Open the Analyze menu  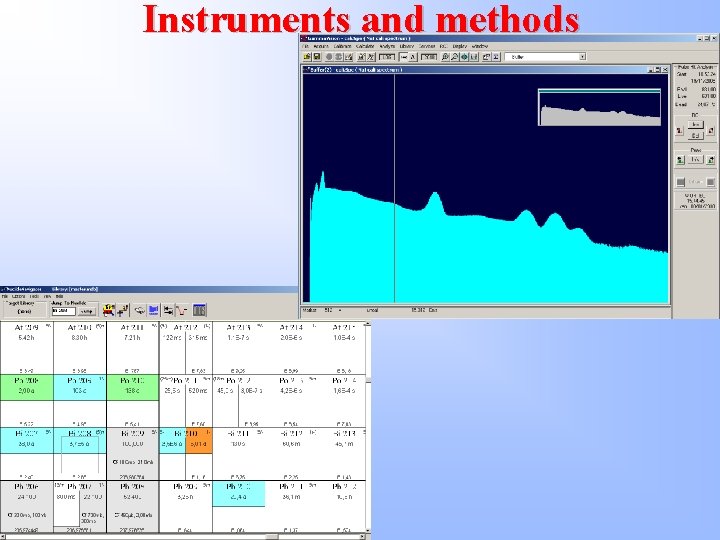[x=388, y=46]
